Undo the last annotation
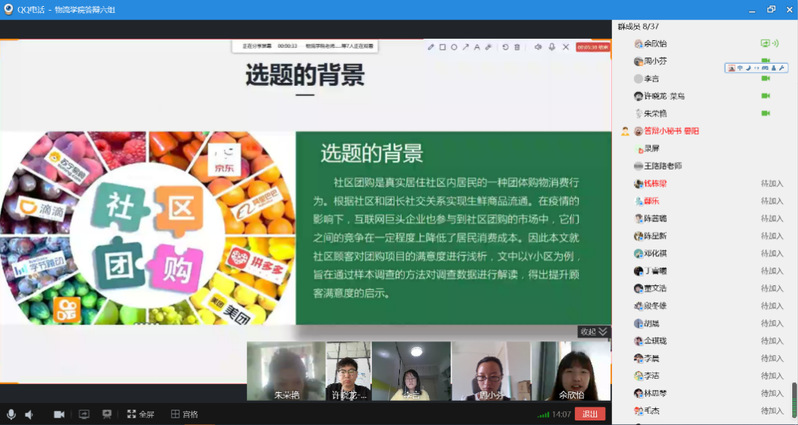The image size is (798, 425). pos(505,47)
